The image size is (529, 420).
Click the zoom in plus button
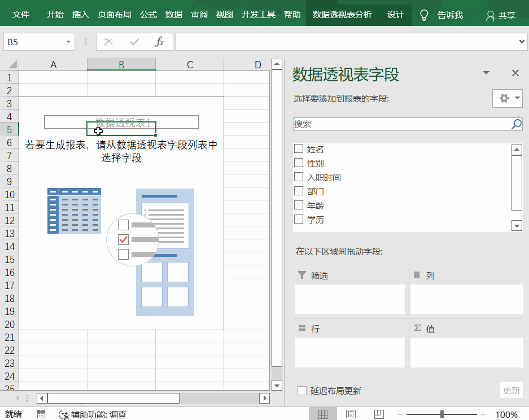483,414
